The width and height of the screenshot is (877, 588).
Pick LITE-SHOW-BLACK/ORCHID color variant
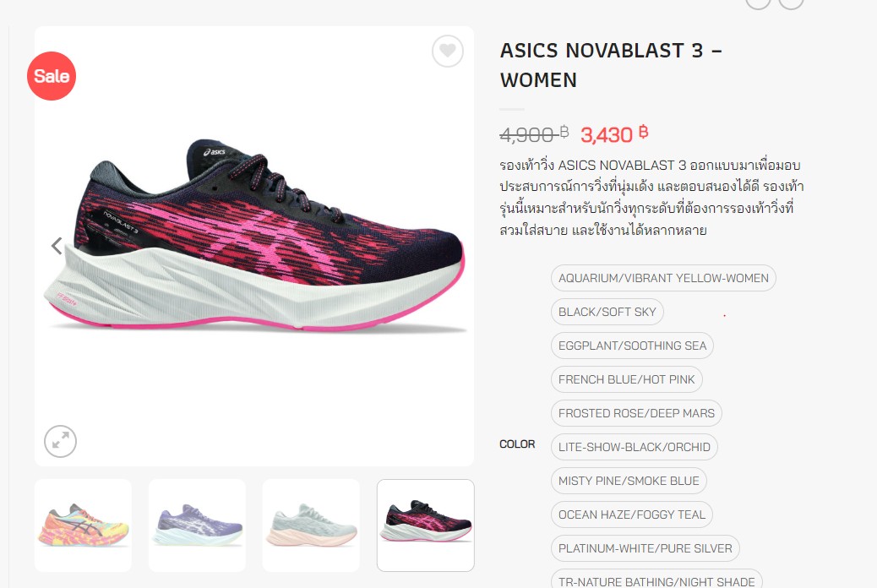click(x=635, y=447)
